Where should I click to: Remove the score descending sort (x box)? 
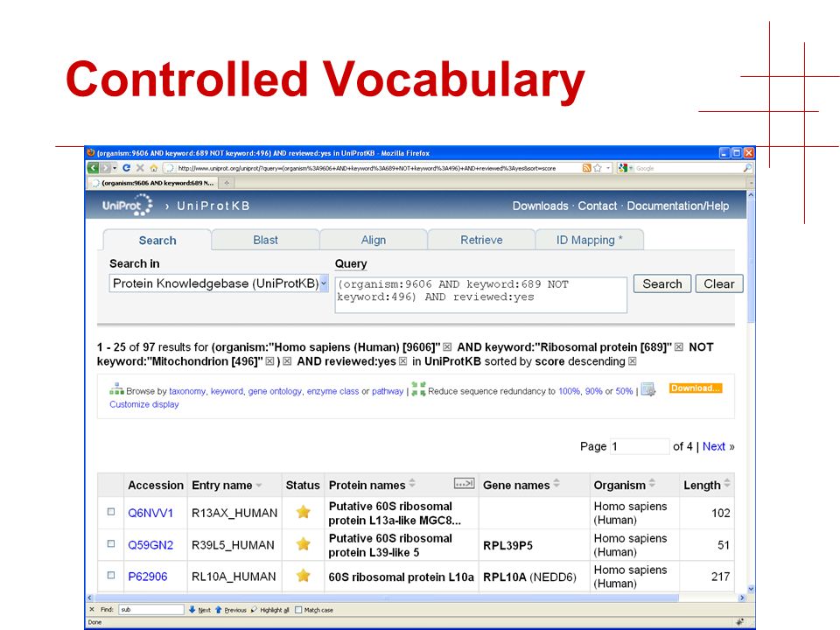(632, 361)
